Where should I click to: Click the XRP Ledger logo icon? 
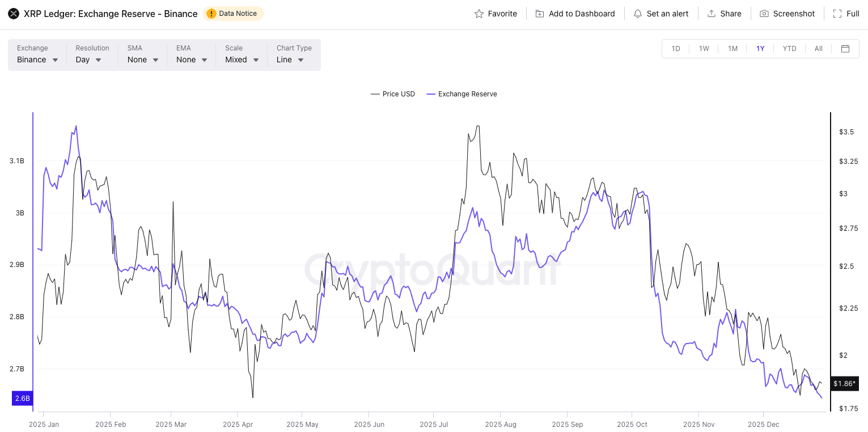(x=13, y=13)
